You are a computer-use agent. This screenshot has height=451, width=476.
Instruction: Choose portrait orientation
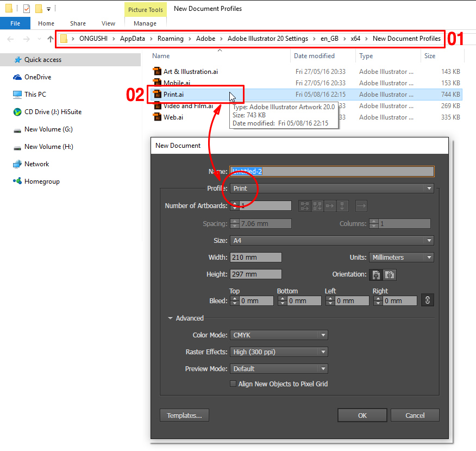(x=376, y=274)
